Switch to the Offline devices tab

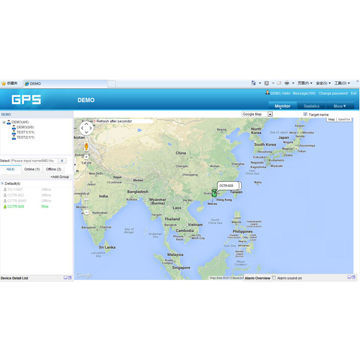point(53,169)
